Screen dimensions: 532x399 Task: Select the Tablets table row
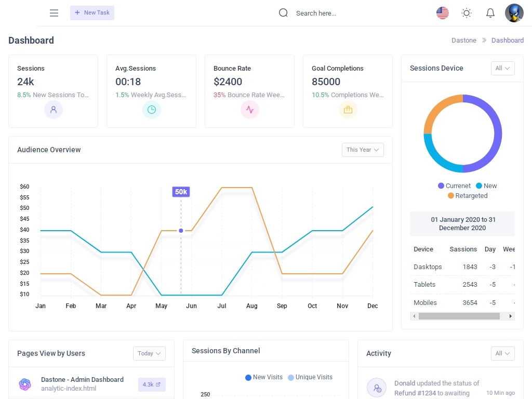tap(462, 284)
